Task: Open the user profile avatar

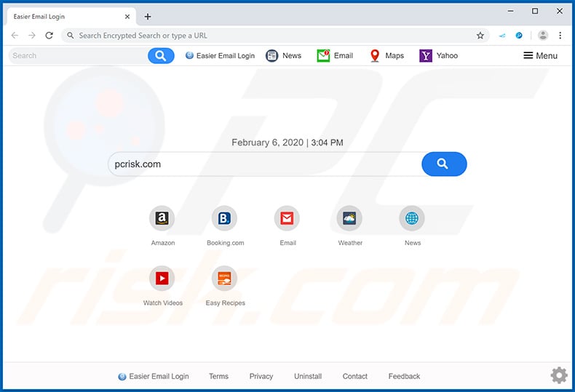Action: tap(543, 36)
